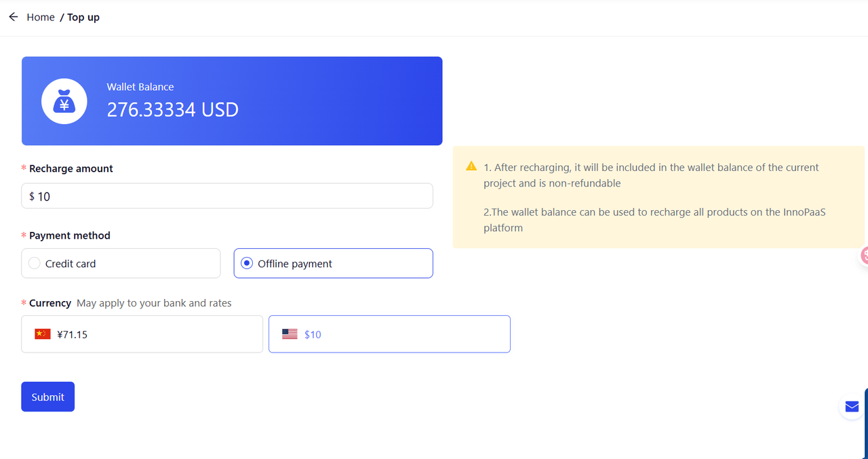Click the non-refundable notice text
This screenshot has width=868, height=459.
[651, 175]
